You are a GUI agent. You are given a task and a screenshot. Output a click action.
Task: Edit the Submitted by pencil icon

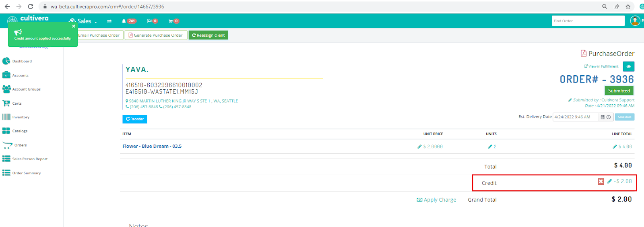point(570,100)
